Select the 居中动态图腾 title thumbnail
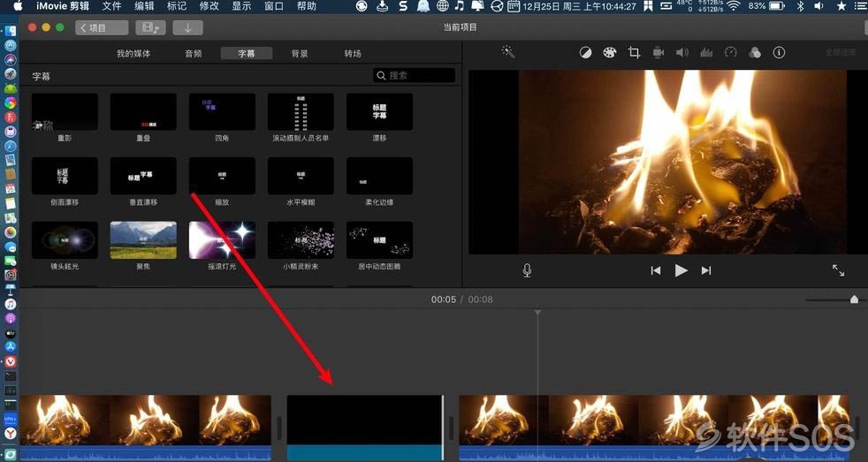 click(x=379, y=240)
